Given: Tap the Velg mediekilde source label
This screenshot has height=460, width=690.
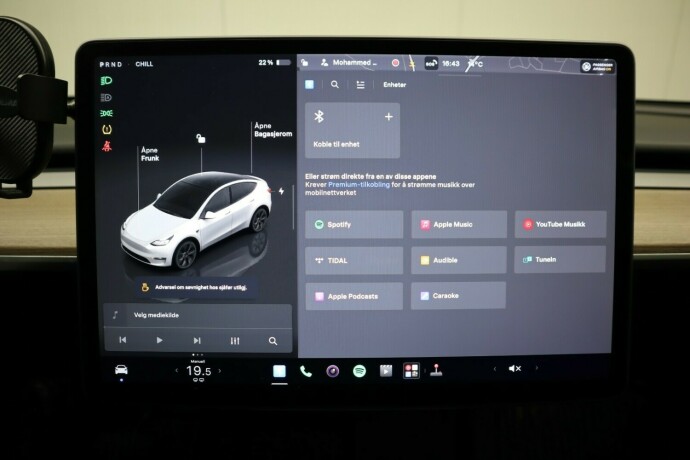Looking at the screenshot, I should point(156,315).
